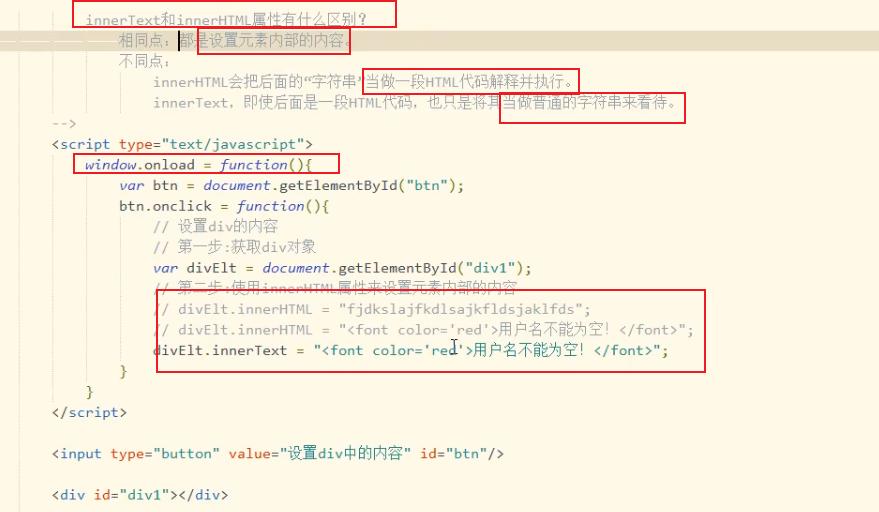The width and height of the screenshot is (879, 512).
Task: Click the 'window.onload = function(){' line
Action: 198,165
